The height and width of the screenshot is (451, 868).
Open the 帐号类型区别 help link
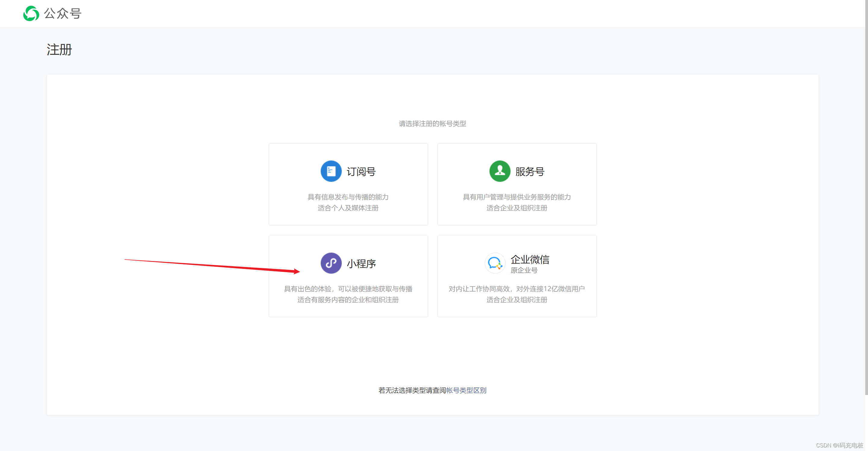point(466,390)
